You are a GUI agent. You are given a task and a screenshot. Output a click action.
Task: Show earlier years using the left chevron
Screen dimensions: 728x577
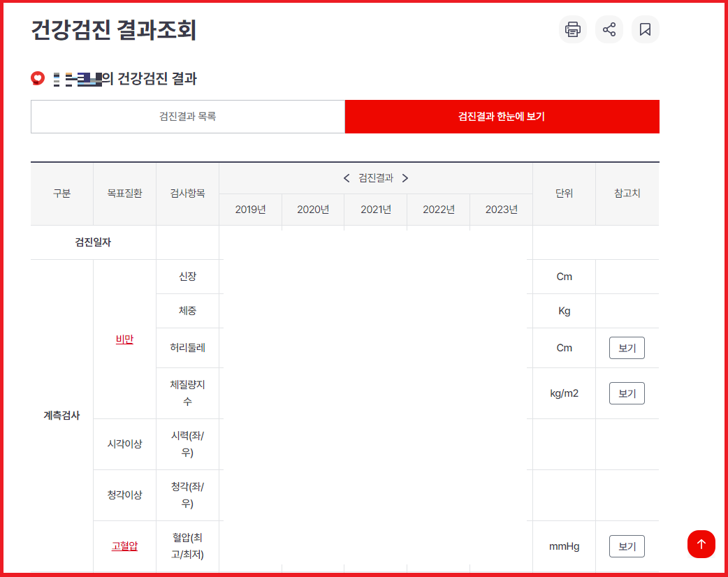tap(347, 178)
